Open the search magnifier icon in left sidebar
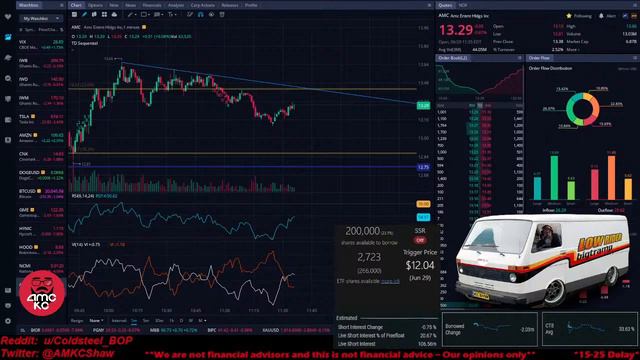The image size is (640, 360). point(8,78)
